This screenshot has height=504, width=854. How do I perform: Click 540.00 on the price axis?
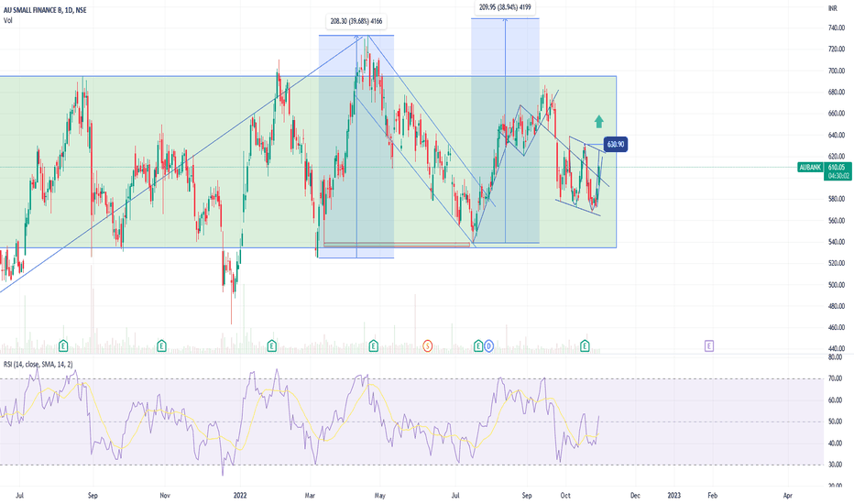point(836,242)
